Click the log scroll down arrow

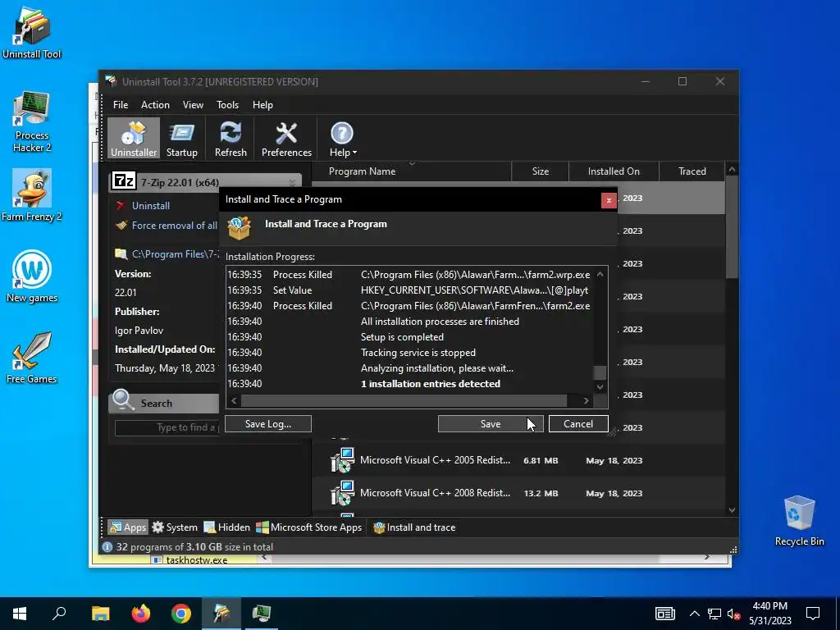[600, 386]
